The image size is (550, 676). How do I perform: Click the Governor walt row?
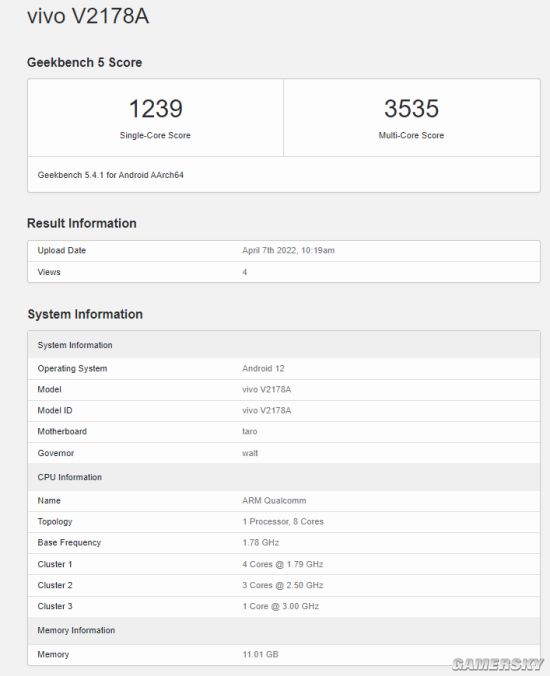284,453
